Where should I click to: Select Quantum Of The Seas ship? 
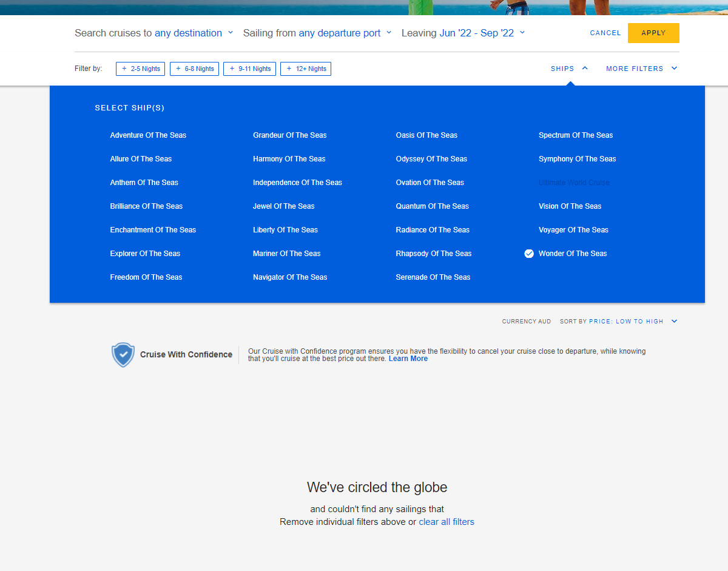click(x=433, y=206)
